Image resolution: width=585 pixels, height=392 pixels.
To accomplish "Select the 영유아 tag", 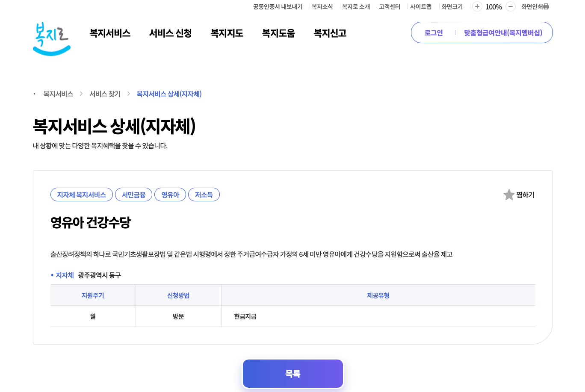I will tap(170, 195).
